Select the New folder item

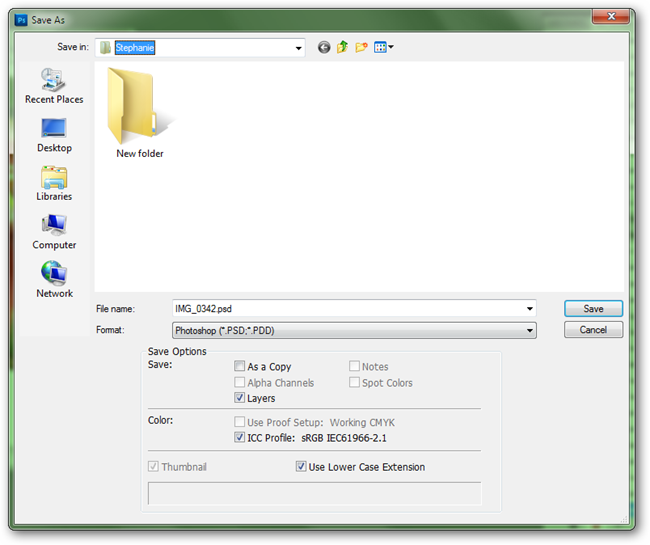click(139, 113)
